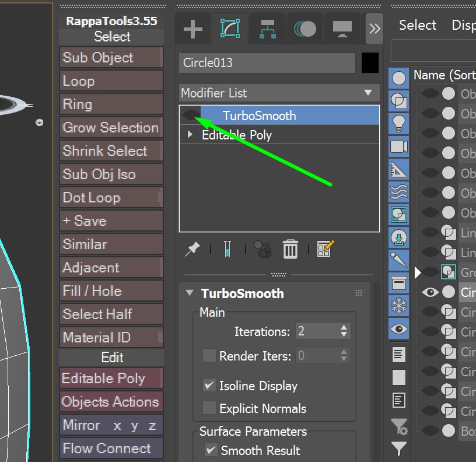The image size is (476, 462).
Task: Enable the Render Iters checkbox
Action: pos(209,355)
